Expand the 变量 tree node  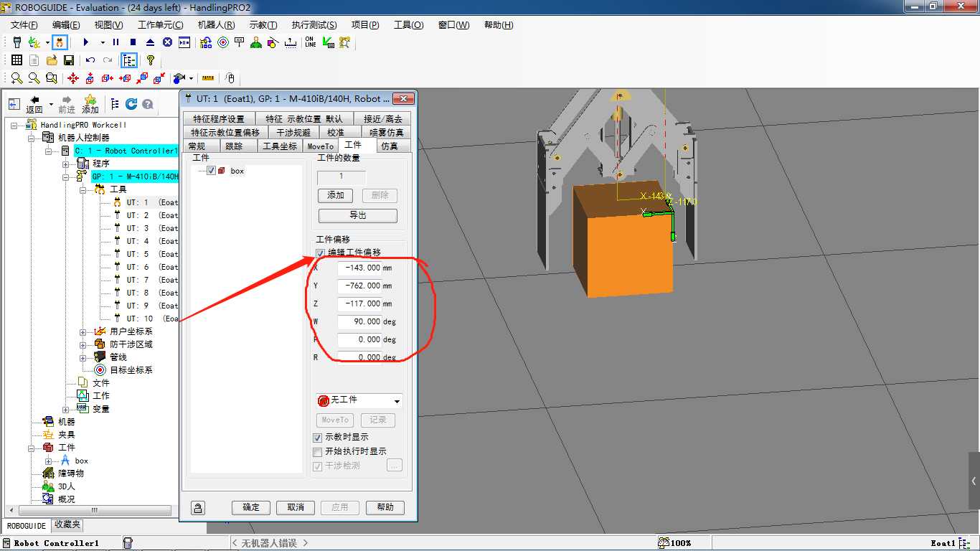coord(65,409)
